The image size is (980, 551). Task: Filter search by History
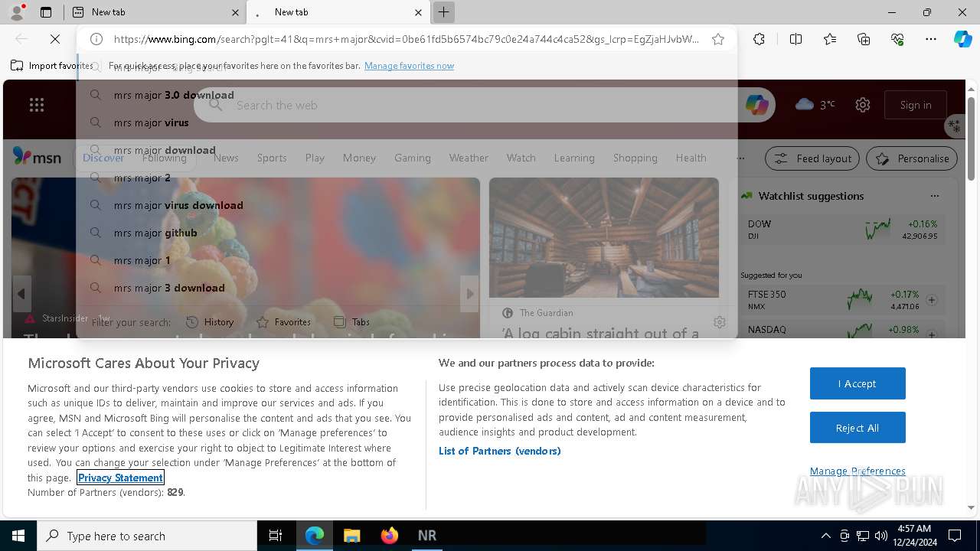coord(210,322)
